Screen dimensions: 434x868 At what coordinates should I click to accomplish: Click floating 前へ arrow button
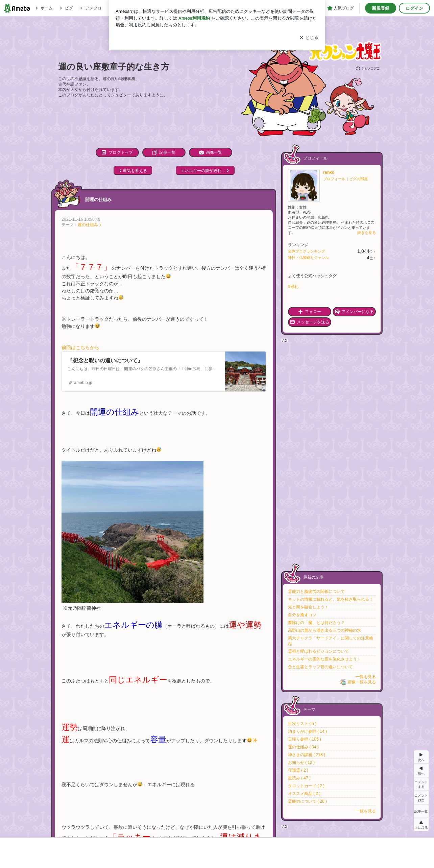421,771
